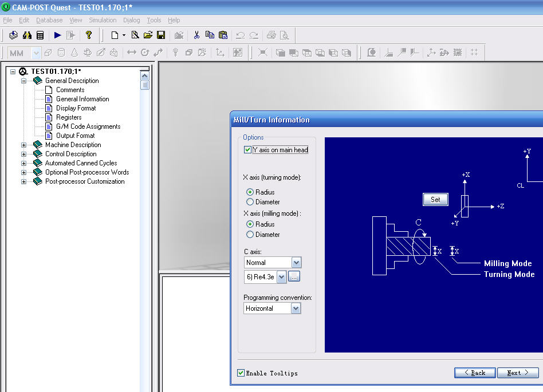Select Diameter for X axis turning mode
Image resolution: width=543 pixels, height=392 pixels.
(250, 201)
